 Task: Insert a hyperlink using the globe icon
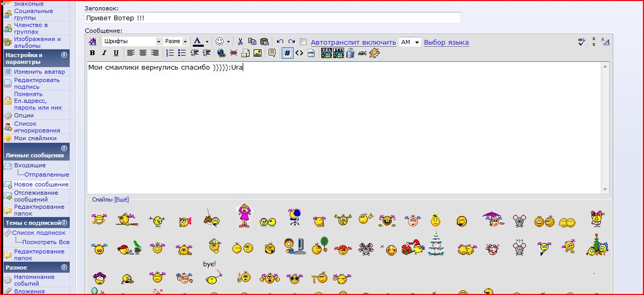[221, 53]
